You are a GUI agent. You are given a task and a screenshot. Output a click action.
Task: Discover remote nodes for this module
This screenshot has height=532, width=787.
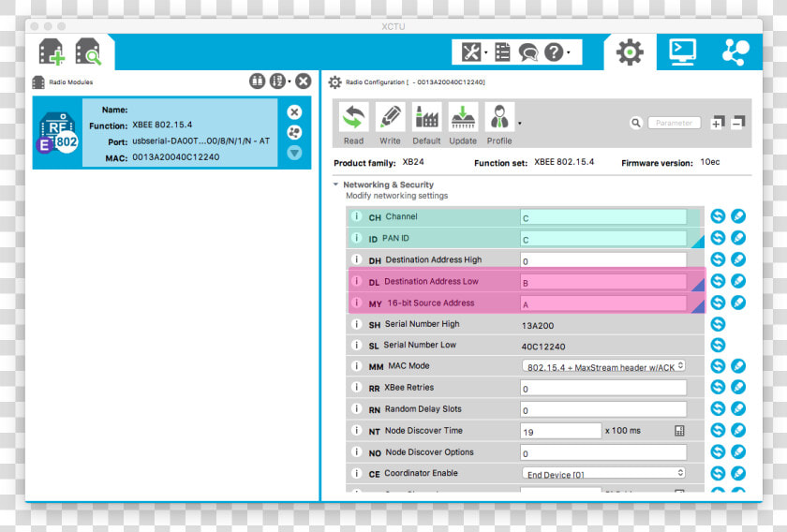pos(294,132)
